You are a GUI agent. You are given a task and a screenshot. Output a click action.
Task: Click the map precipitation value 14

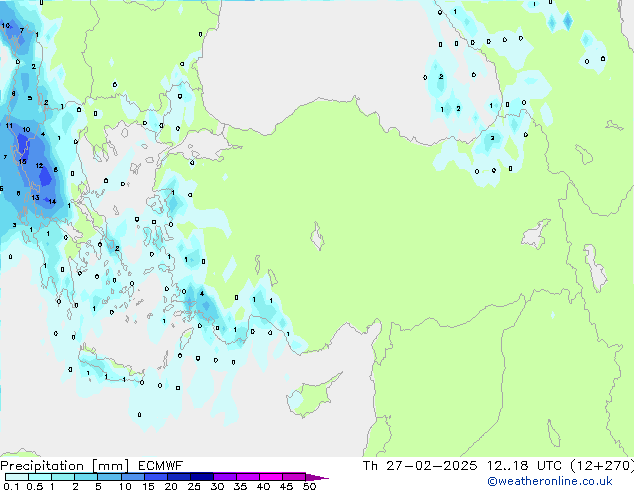(x=52, y=201)
